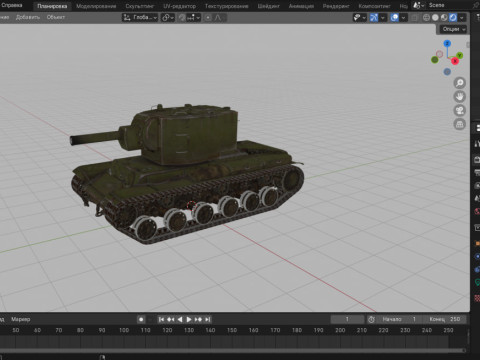Open the scene browse dropdown icon
This screenshot has width=480, height=360.
click(419, 6)
